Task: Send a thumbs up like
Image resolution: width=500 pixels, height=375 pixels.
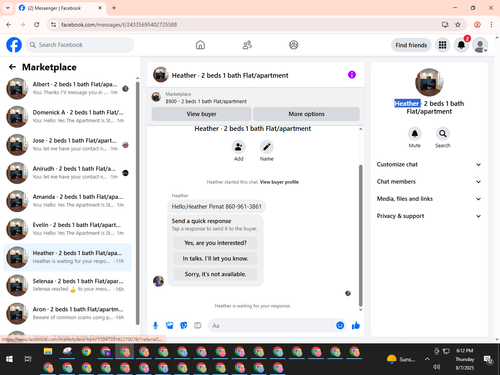Action: [x=356, y=325]
